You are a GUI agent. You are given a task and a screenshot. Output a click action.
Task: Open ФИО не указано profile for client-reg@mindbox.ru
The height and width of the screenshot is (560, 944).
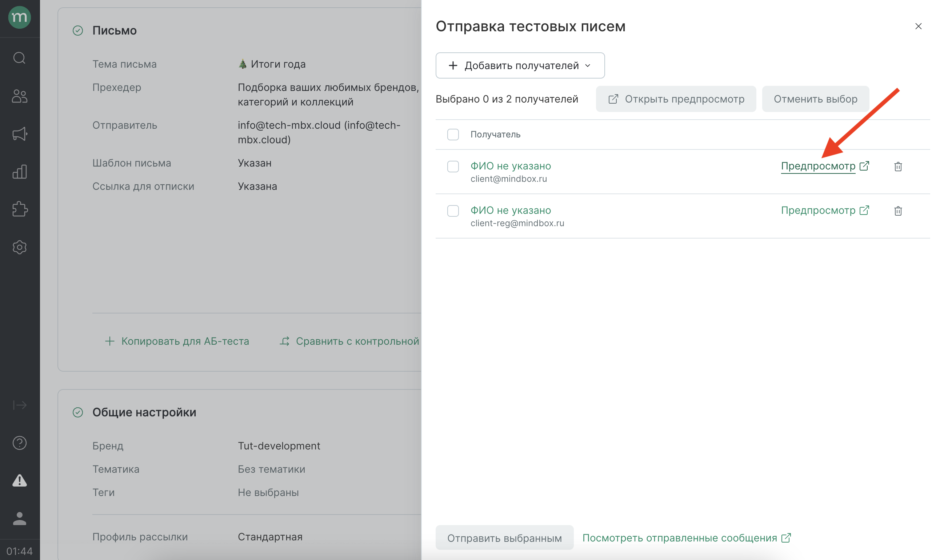[x=511, y=210]
